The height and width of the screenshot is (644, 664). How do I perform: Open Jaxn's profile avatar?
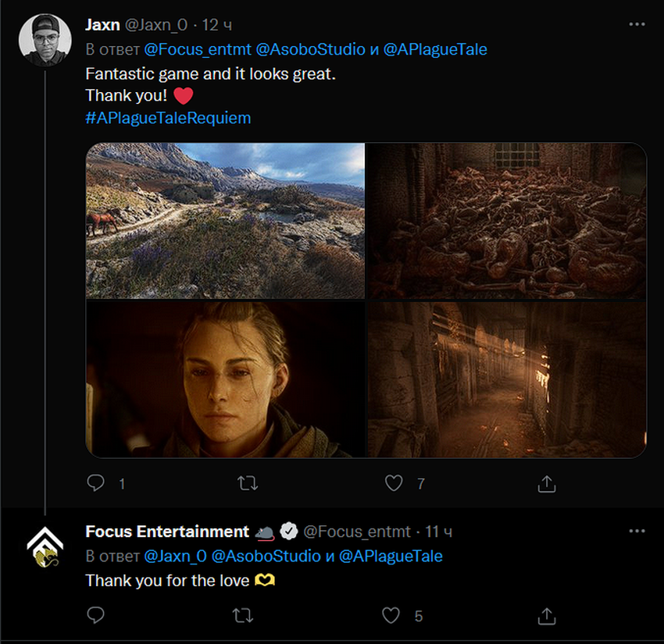coord(45,40)
